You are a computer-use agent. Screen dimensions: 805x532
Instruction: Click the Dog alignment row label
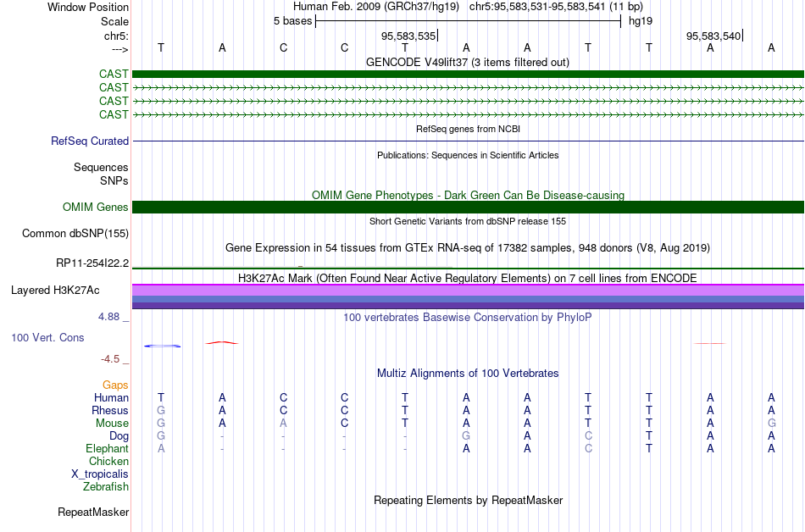(119, 436)
